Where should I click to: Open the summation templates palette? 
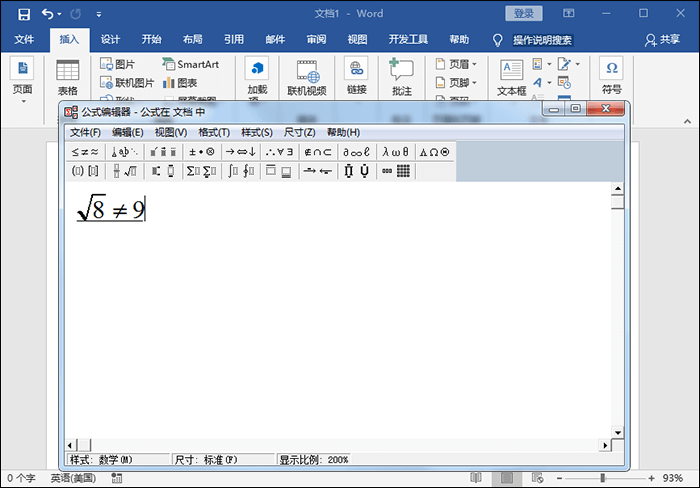click(201, 171)
